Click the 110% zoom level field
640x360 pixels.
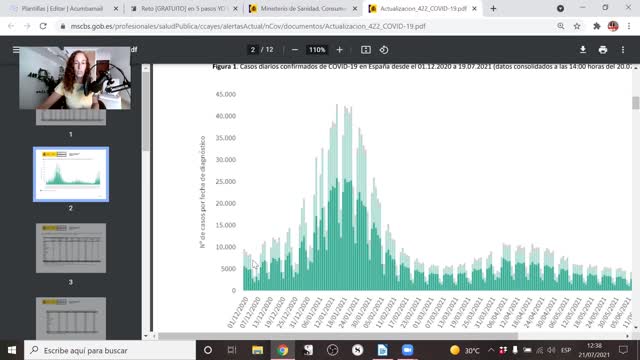click(x=317, y=50)
